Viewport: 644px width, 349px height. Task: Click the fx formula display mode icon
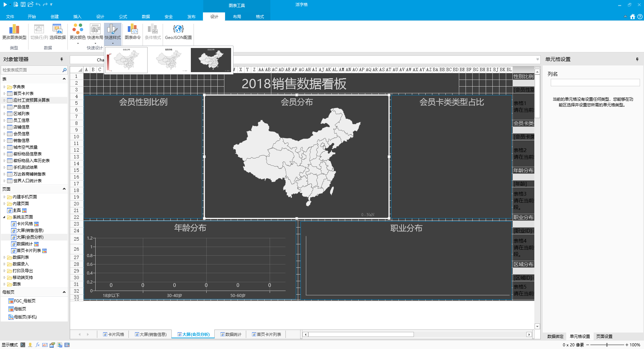[x=38, y=345]
